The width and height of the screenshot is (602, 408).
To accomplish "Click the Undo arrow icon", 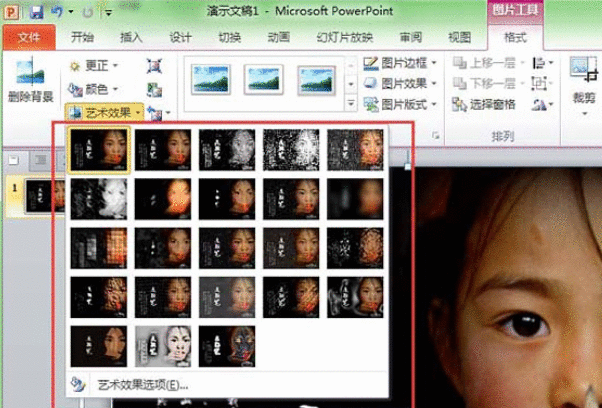I will point(57,12).
